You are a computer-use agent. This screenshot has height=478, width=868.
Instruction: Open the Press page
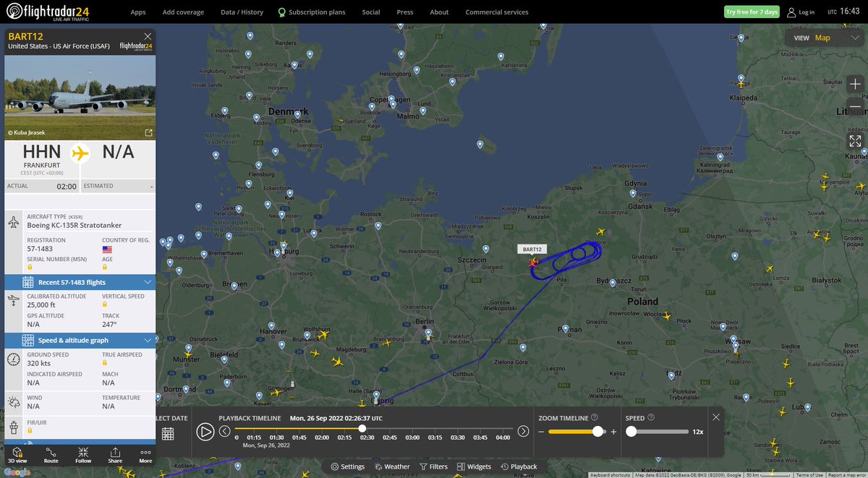point(405,12)
